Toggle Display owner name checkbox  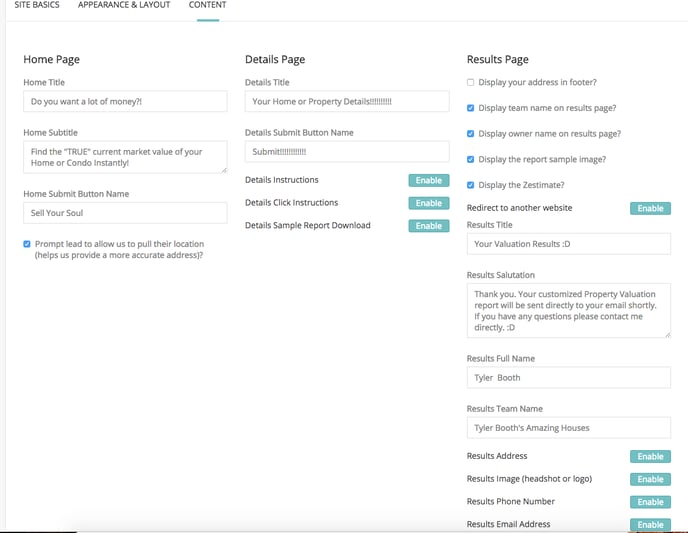470,134
